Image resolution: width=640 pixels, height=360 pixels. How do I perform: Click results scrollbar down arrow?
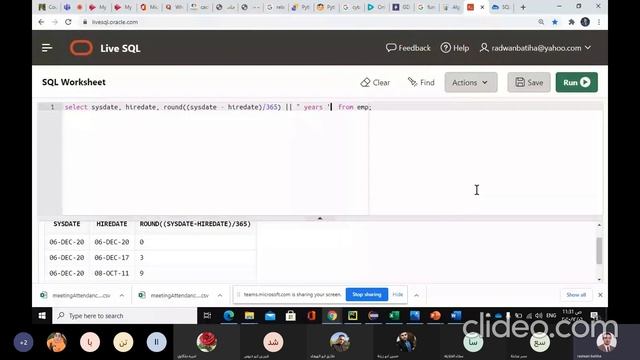click(599, 280)
